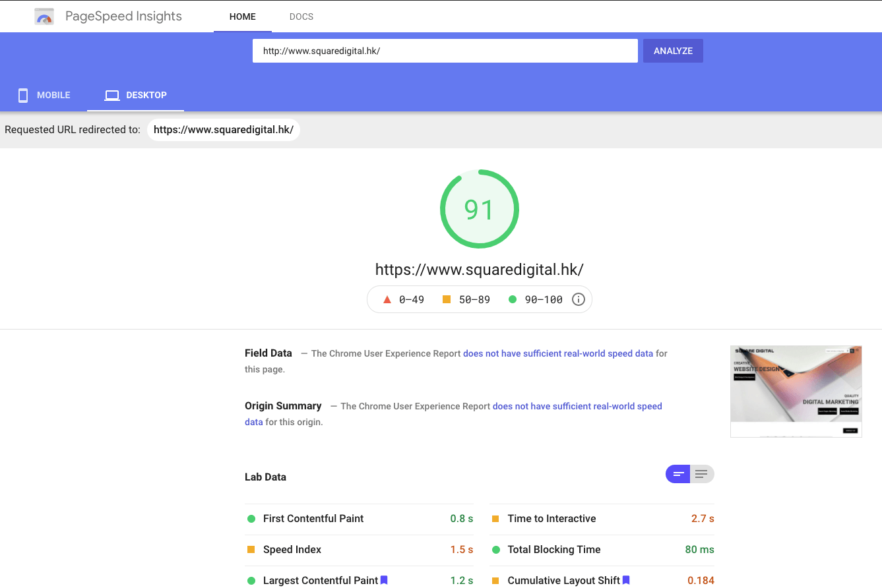The image size is (882, 588).
Task: Follow the Field Data insufficient speed data link
Action: [558, 353]
